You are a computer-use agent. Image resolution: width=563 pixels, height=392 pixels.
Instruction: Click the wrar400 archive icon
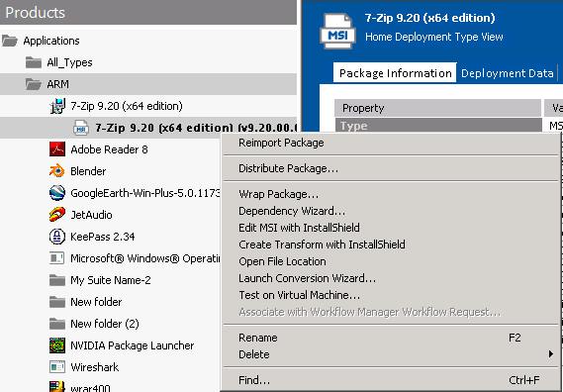click(57, 387)
